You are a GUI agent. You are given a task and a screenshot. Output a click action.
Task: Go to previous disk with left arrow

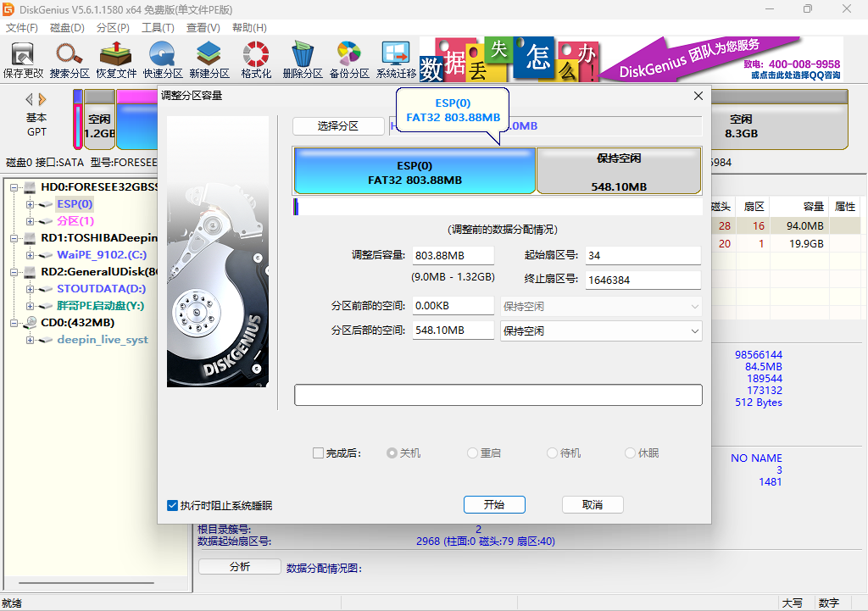tap(30, 100)
